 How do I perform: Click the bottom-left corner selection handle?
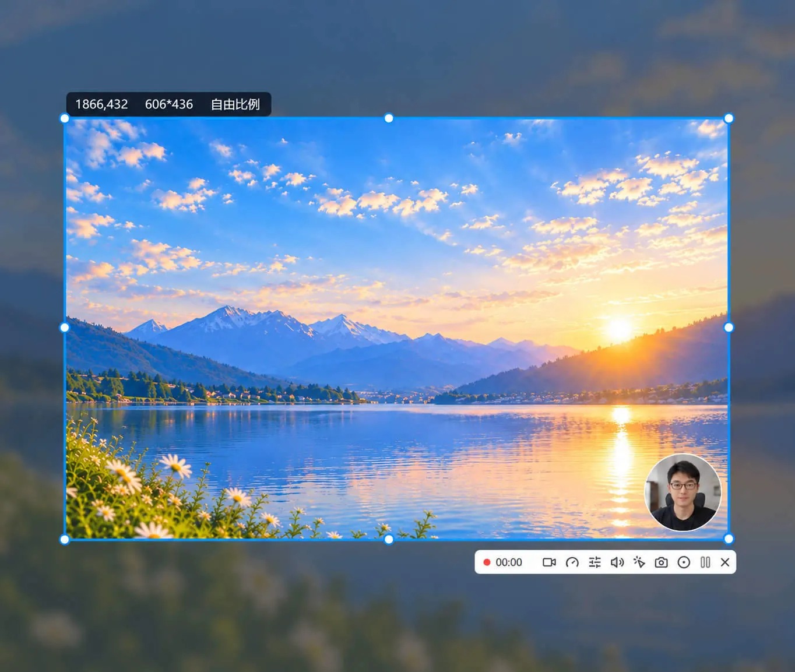tap(65, 539)
